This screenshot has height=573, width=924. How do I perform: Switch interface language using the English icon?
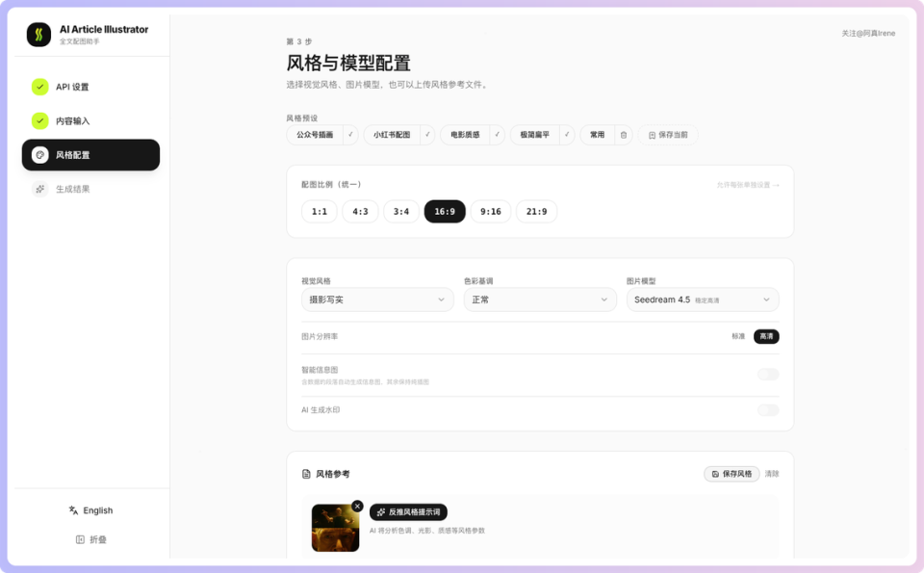(72, 510)
